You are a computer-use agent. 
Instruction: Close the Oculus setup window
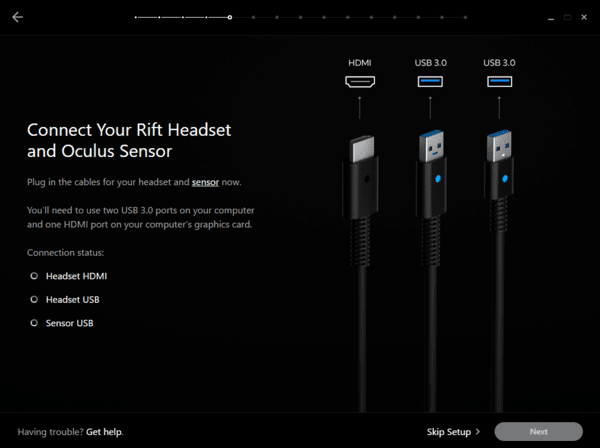[x=584, y=17]
